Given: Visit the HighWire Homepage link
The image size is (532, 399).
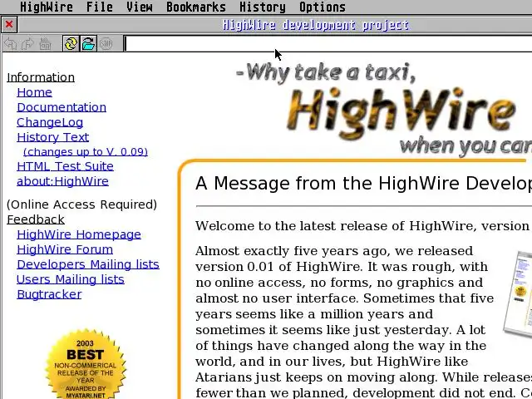Looking at the screenshot, I should pyautogui.click(x=79, y=234).
